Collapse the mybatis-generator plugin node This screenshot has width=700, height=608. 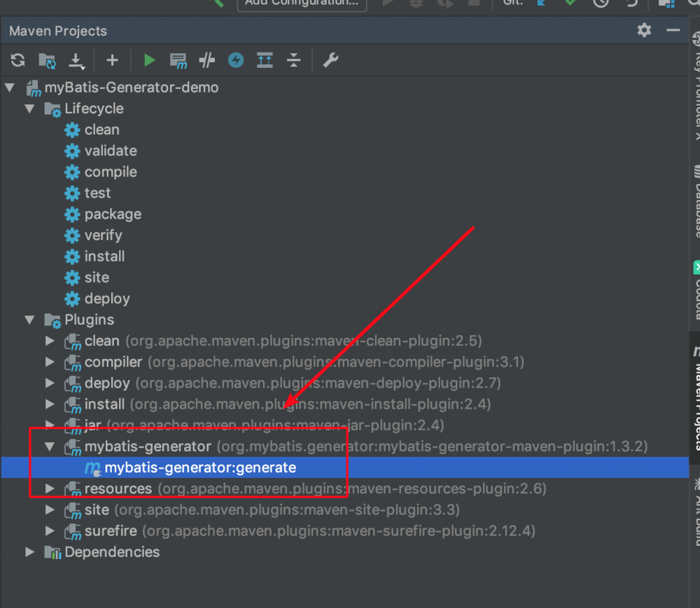click(50, 446)
